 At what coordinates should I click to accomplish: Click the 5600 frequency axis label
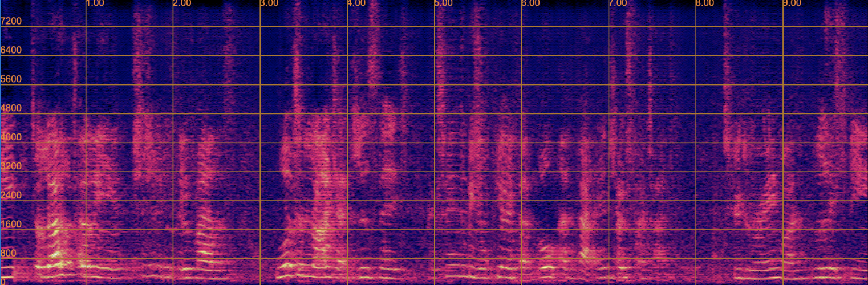click(11, 79)
